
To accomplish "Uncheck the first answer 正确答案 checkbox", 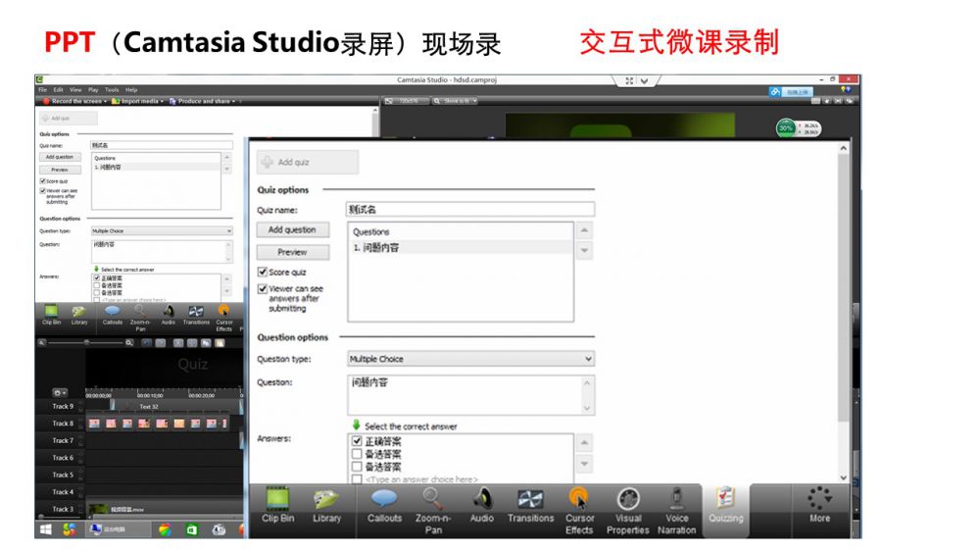I will (x=357, y=442).
